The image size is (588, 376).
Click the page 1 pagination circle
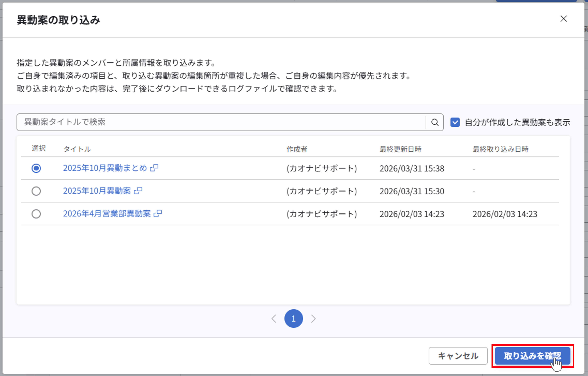(294, 319)
